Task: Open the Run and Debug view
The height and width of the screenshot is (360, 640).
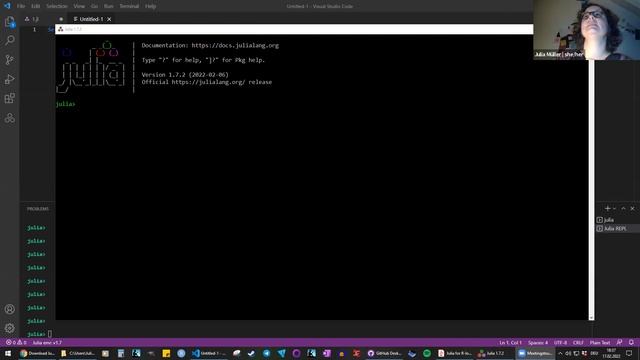Action: tap(9, 79)
